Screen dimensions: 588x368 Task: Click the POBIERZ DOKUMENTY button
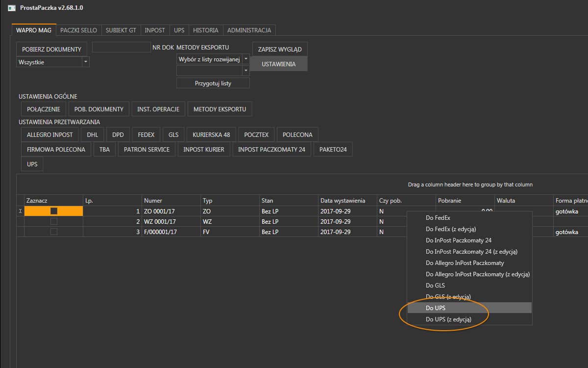tap(52, 49)
